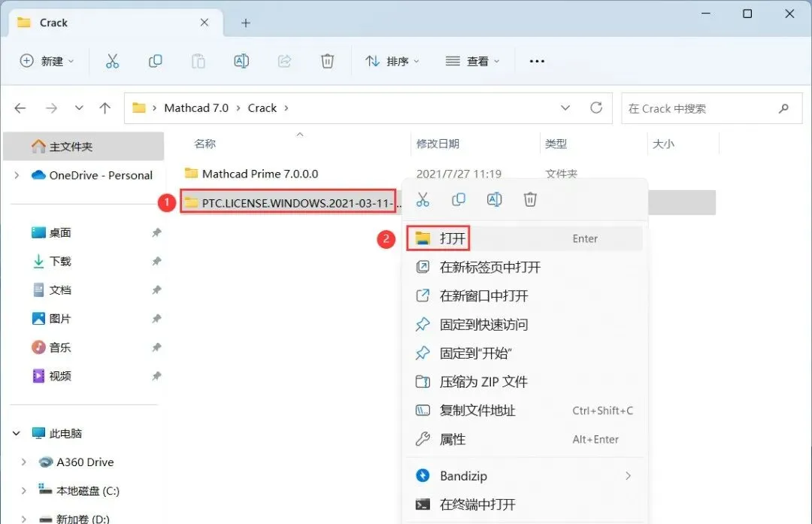Expand the address bar history dropdown
This screenshot has width=812, height=524.
pyautogui.click(x=565, y=108)
